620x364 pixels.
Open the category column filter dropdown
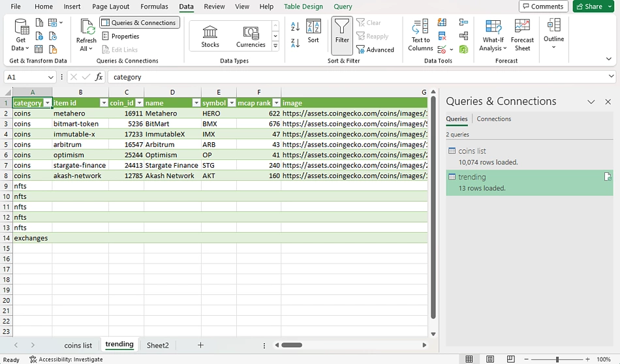(48, 103)
